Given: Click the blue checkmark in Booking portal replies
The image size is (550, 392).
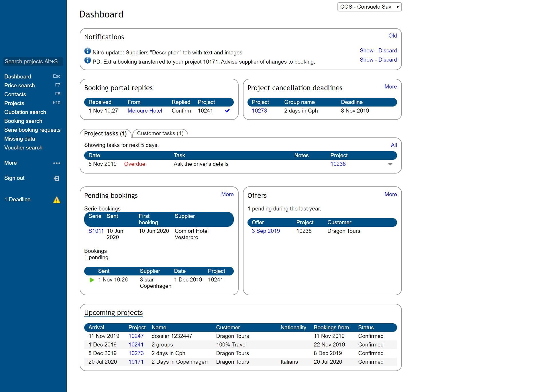Looking at the screenshot, I should pyautogui.click(x=227, y=111).
